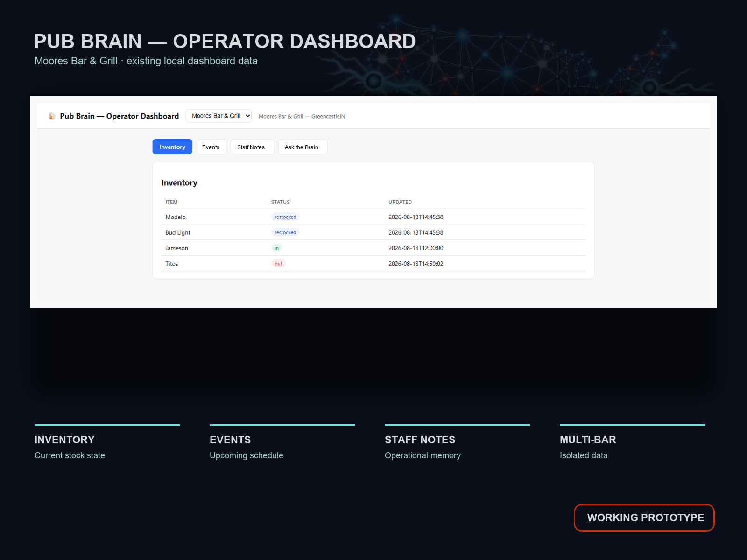Click the restocked badge for Modelo

coord(285,217)
